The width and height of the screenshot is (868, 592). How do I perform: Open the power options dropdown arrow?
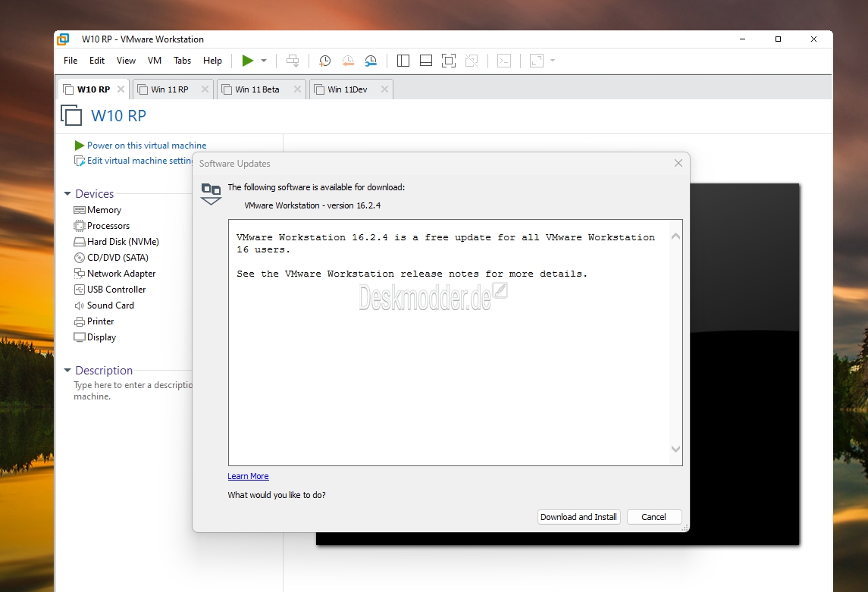264,61
